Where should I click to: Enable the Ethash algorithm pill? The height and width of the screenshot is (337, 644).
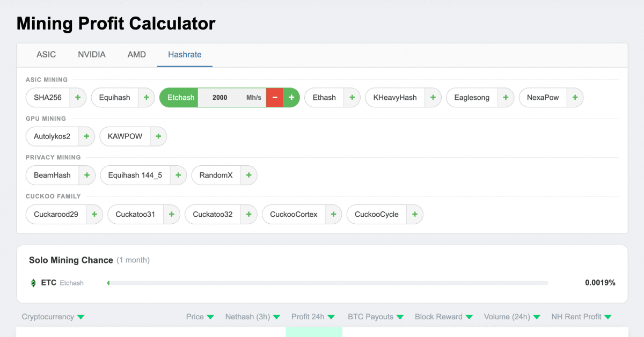[324, 98]
